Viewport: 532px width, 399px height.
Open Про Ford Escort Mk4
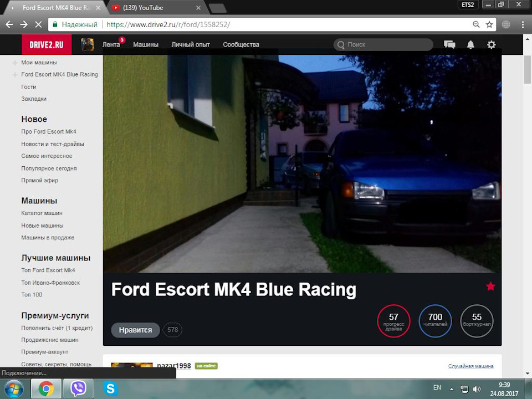tap(49, 131)
